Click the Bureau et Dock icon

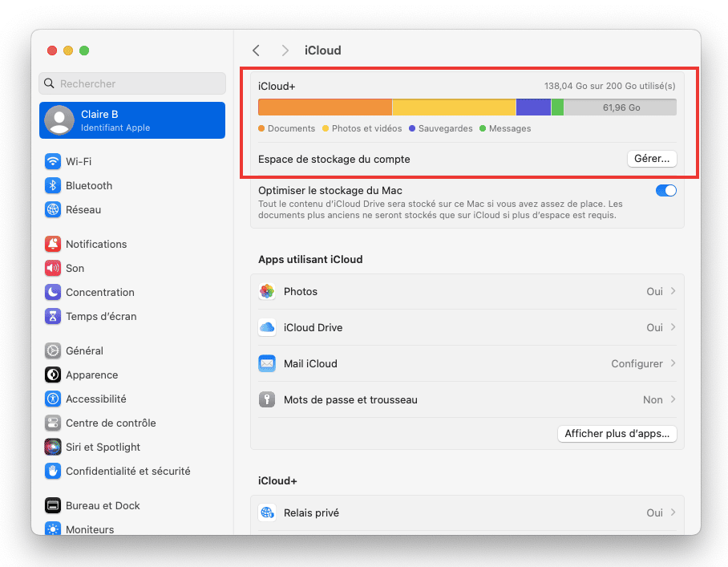click(52, 506)
